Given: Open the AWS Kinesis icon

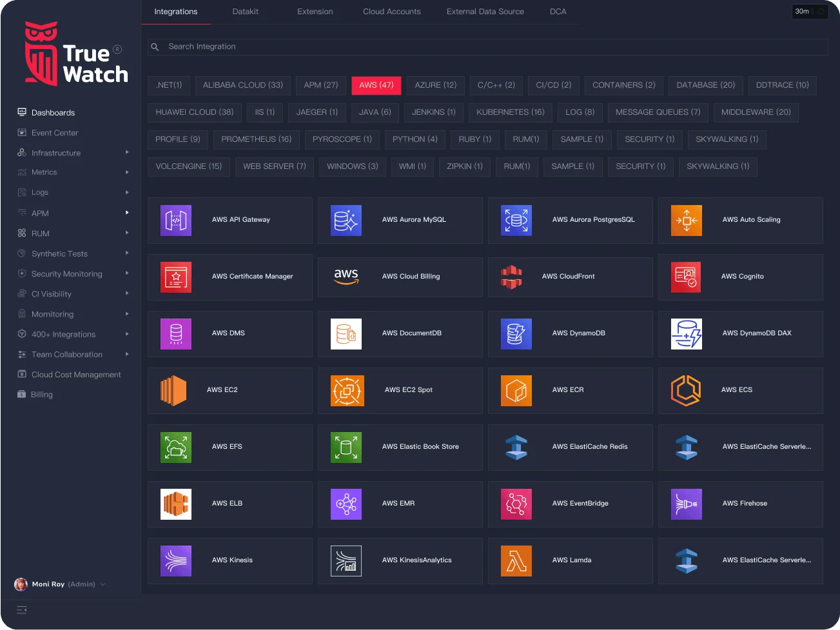Looking at the screenshot, I should 176,561.
